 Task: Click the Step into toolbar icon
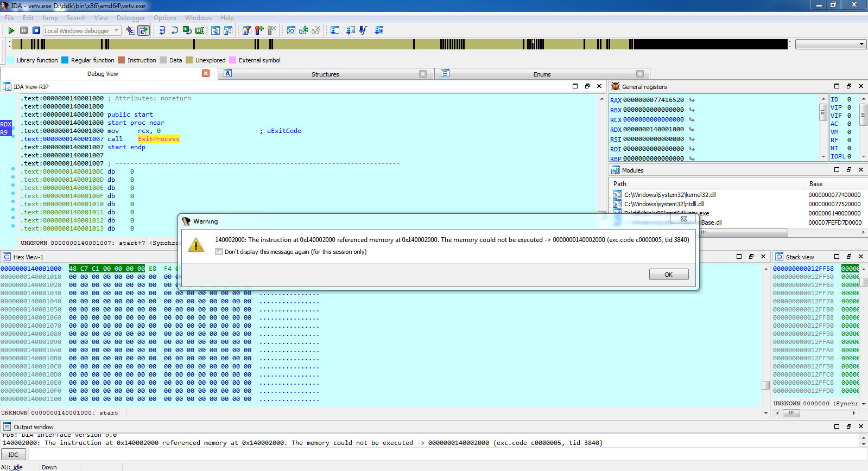(162, 30)
